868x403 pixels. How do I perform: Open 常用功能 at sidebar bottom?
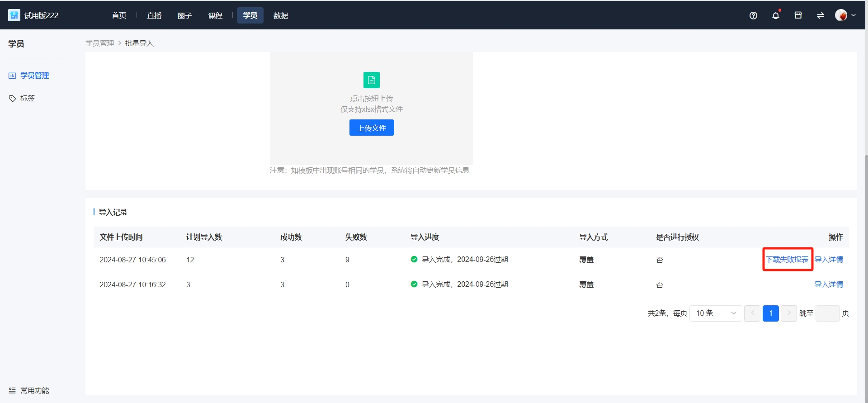click(35, 390)
